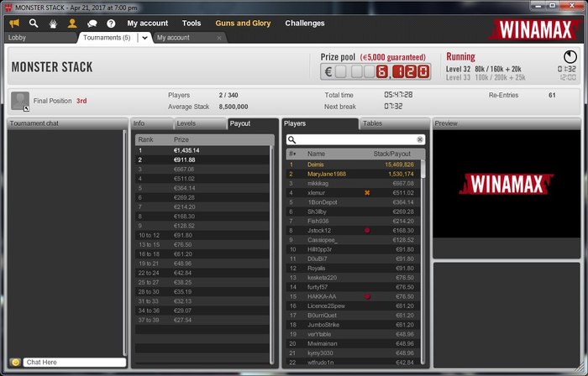
Task: Select player 1BonDepot in the list
Action: [354, 202]
